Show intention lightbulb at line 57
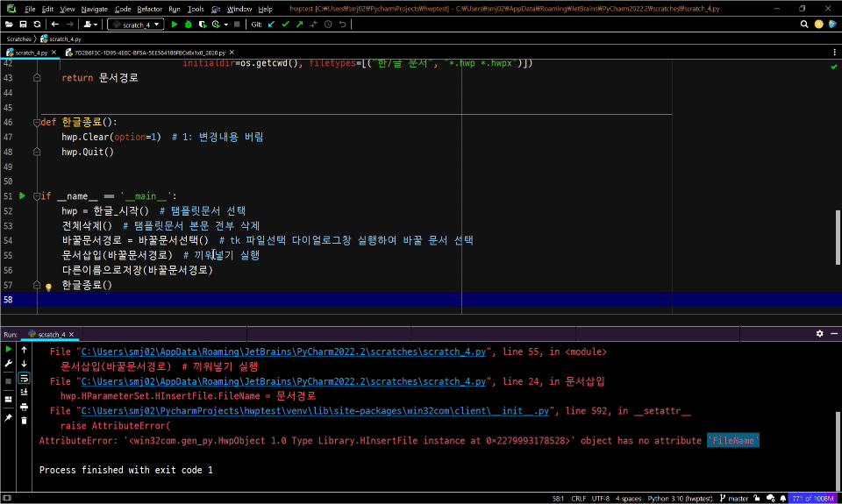 (48, 287)
